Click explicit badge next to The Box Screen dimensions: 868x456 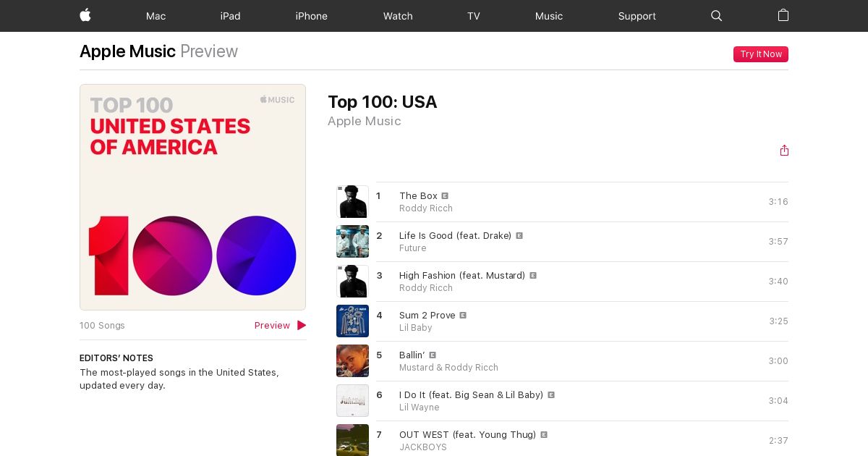(445, 195)
